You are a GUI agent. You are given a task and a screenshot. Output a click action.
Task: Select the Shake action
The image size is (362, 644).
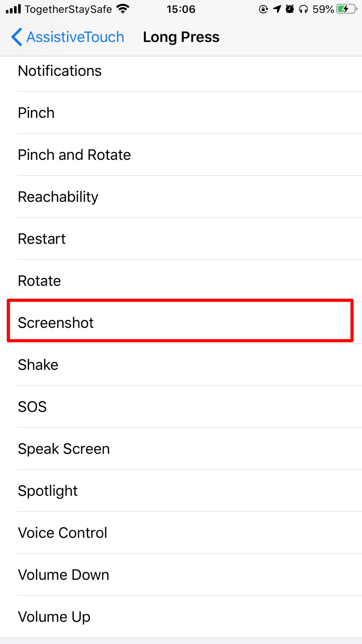(x=181, y=365)
